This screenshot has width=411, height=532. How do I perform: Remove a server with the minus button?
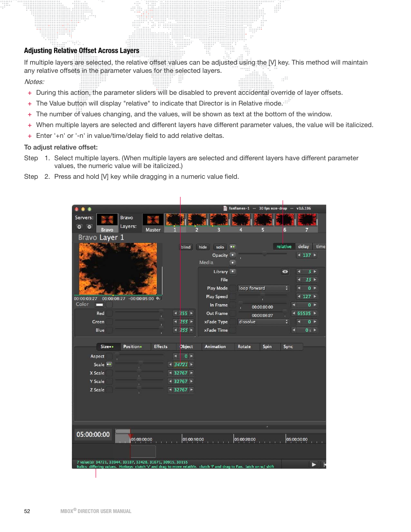point(89,227)
